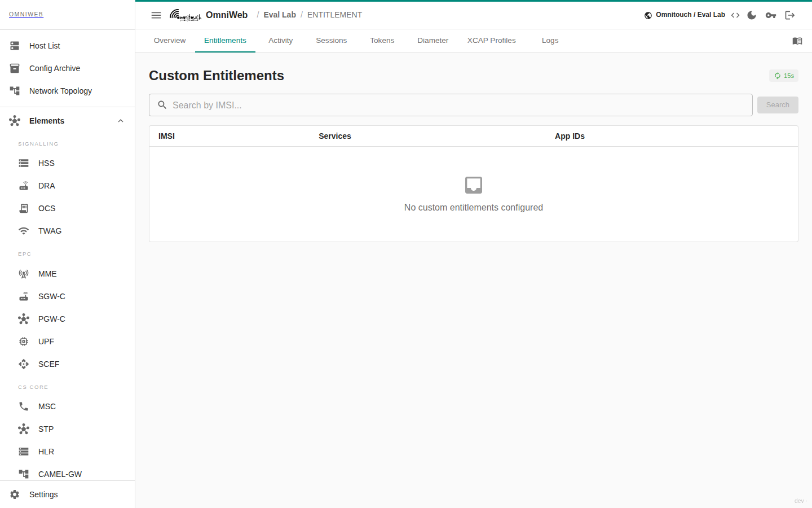
Task: Collapse the Elements section chevron
Action: 121,121
